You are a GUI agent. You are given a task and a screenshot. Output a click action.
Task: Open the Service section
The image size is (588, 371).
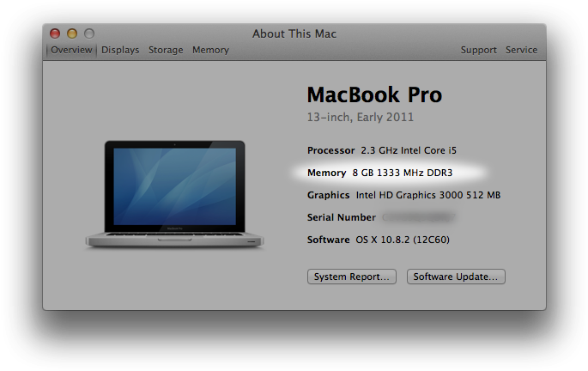click(521, 50)
